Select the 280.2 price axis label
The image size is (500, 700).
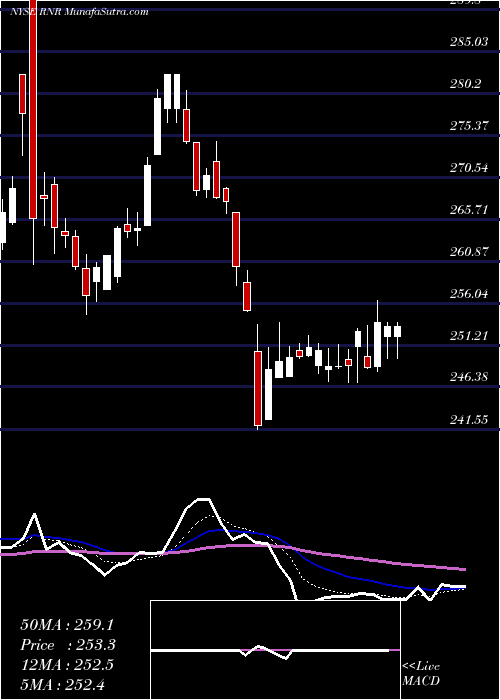465,83
